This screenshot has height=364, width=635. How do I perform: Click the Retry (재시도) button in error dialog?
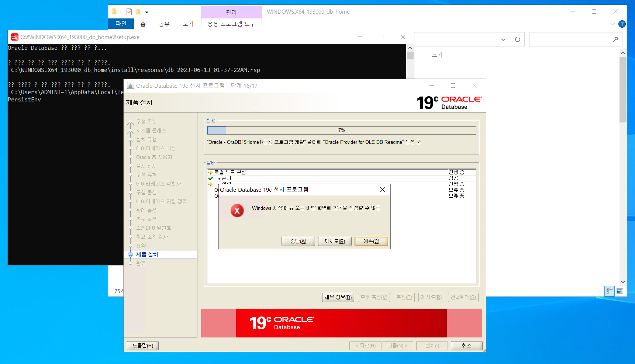pyautogui.click(x=335, y=241)
